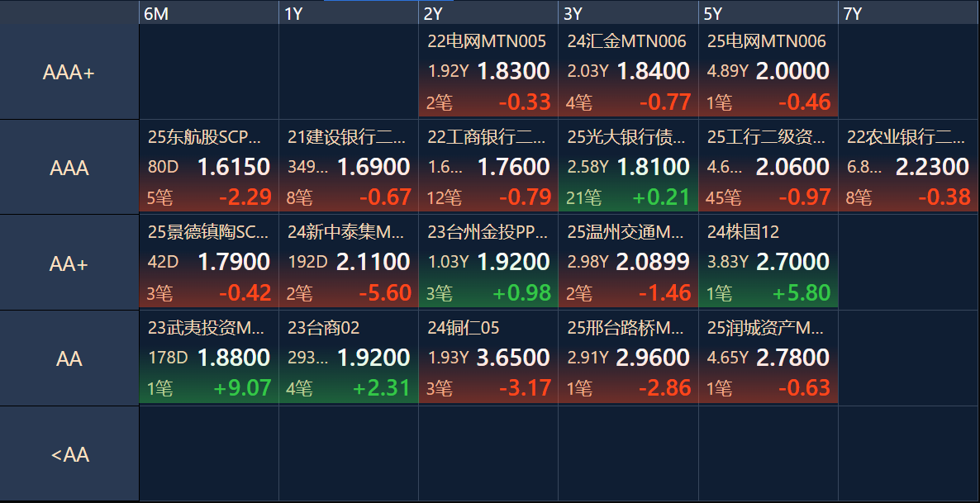This screenshot has width=980, height=503.
Task: Open the 22电网MTN005 bond cell
Action: click(488, 72)
